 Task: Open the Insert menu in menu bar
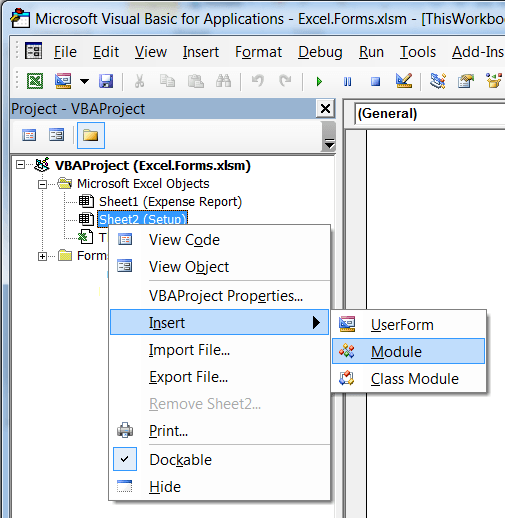[201, 52]
